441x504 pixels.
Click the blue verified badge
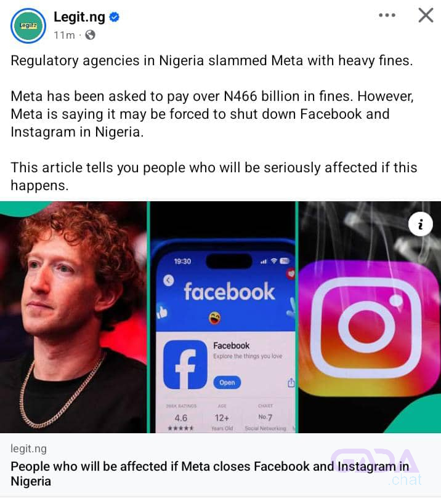coord(115,17)
